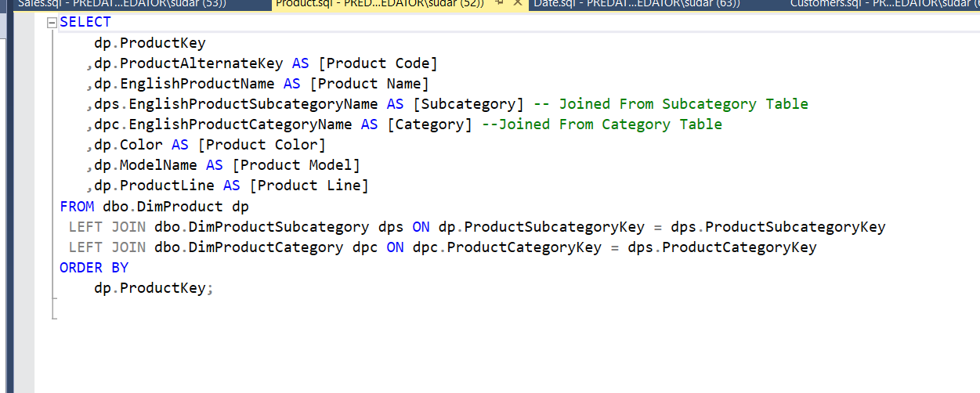
Task: Click the SELECT keyword
Action: 85,22
